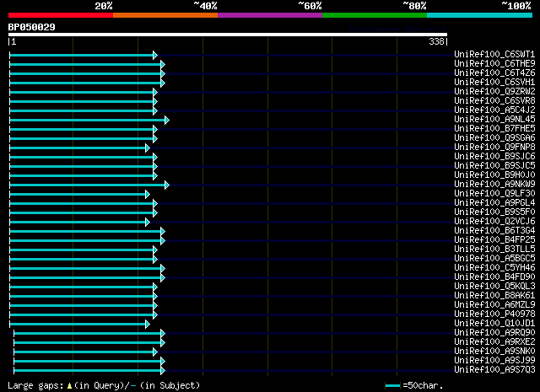The image size is (540, 392).
Task: Click arrowhead of the UniRef100_A9NKW9 alignment bar
Action: 167,185
